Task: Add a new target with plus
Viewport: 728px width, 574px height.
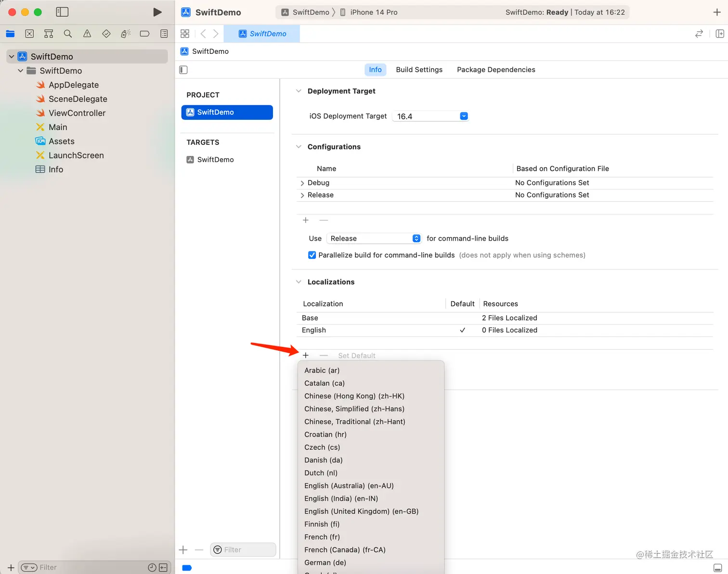Action: click(x=183, y=549)
